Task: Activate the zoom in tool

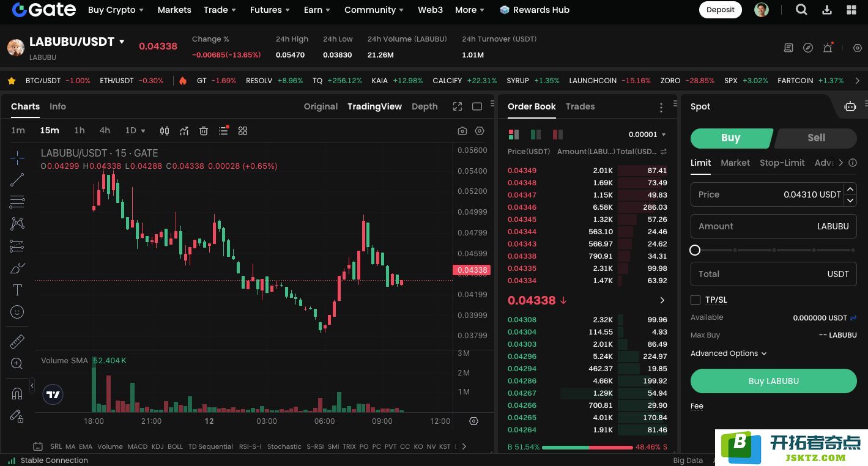Action: point(17,364)
